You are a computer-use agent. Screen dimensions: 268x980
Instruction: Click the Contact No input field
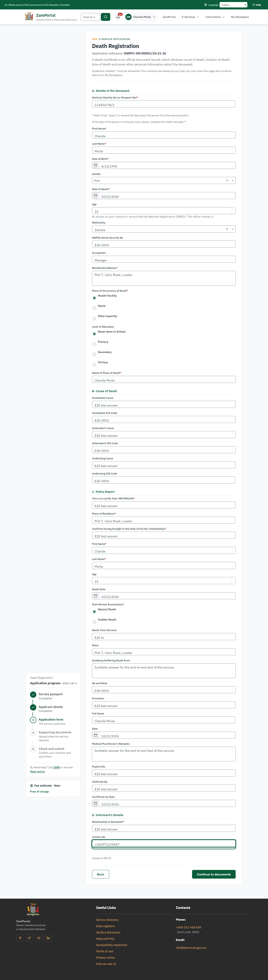click(x=164, y=844)
